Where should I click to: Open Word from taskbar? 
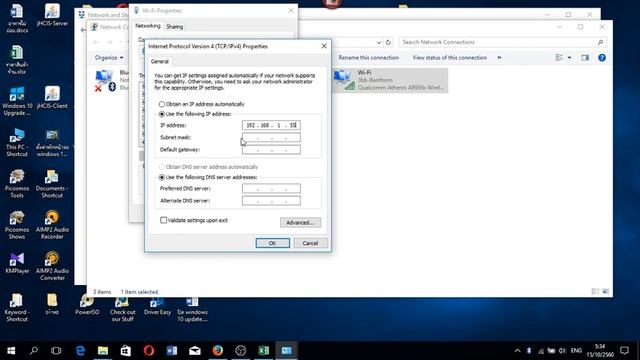172,350
